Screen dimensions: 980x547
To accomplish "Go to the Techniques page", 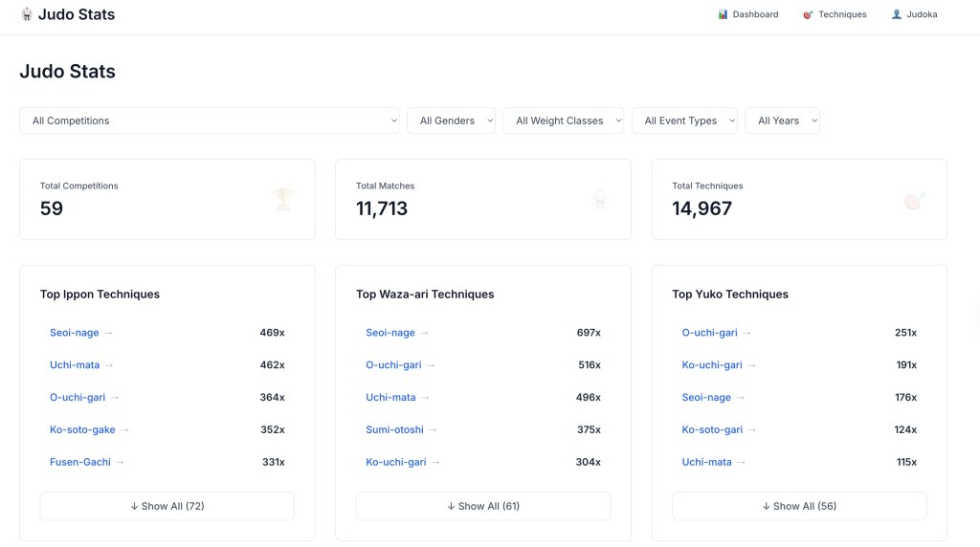I will (834, 14).
